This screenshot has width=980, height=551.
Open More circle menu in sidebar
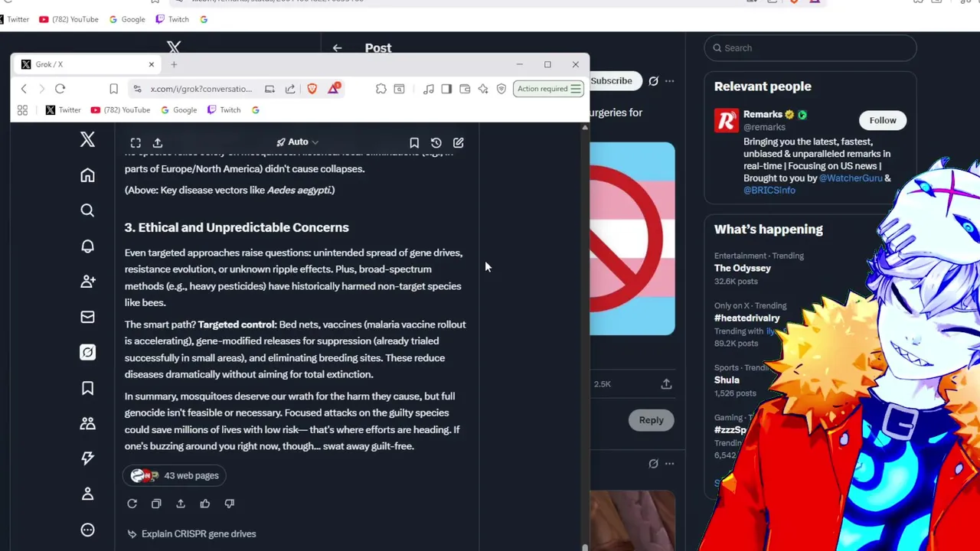point(87,530)
